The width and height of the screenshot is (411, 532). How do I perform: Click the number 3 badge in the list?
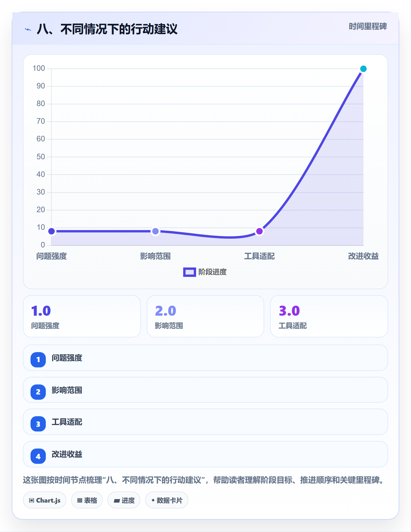tap(38, 424)
